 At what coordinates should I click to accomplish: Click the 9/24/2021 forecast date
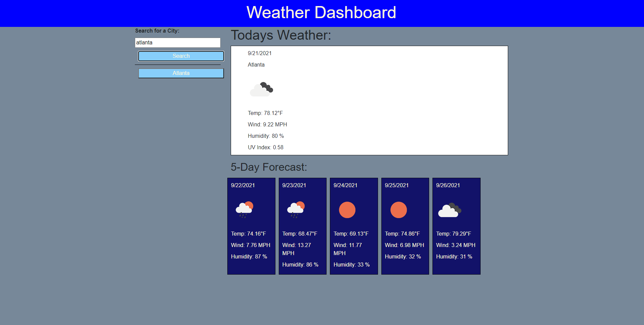point(345,185)
